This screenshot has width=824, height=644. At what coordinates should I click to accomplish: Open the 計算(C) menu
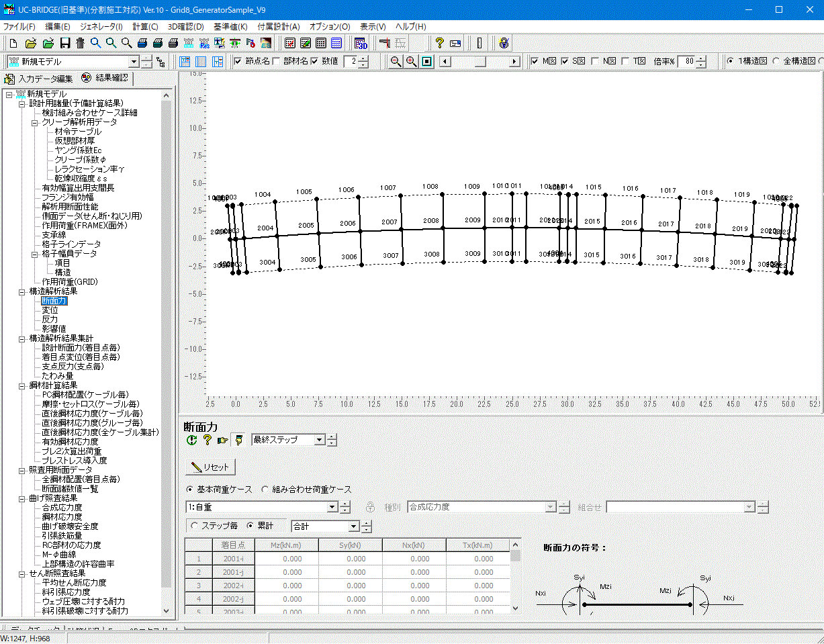(145, 27)
